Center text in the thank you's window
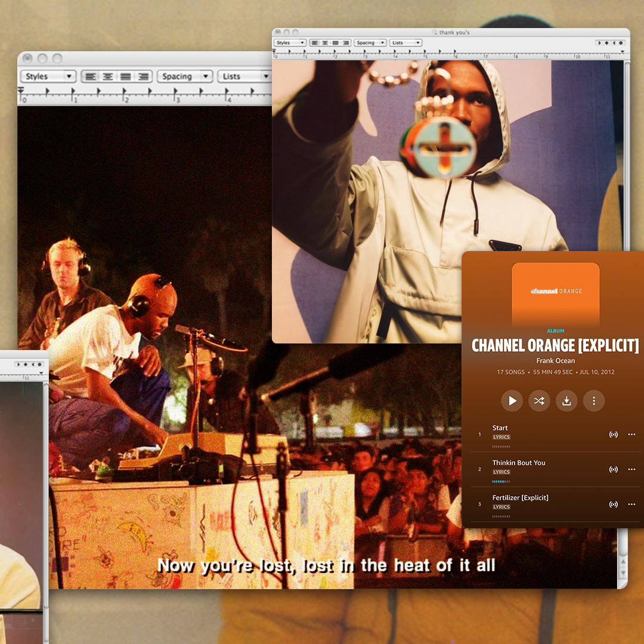This screenshot has height=644, width=644. tap(325, 43)
